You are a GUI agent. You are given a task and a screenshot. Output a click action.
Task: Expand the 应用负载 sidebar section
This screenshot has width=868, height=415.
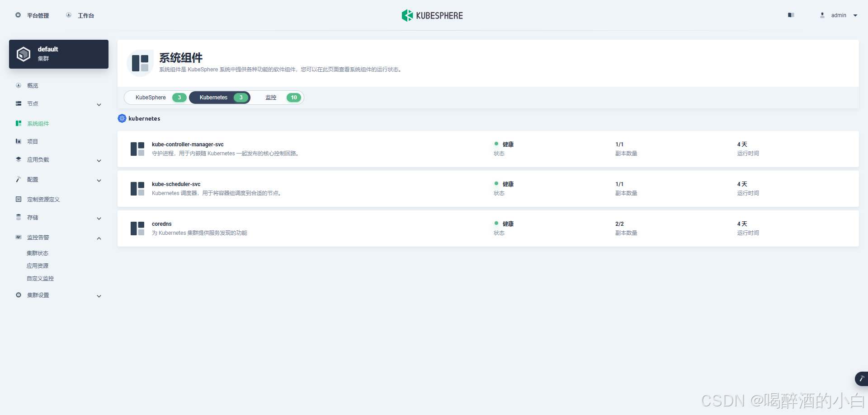point(59,160)
